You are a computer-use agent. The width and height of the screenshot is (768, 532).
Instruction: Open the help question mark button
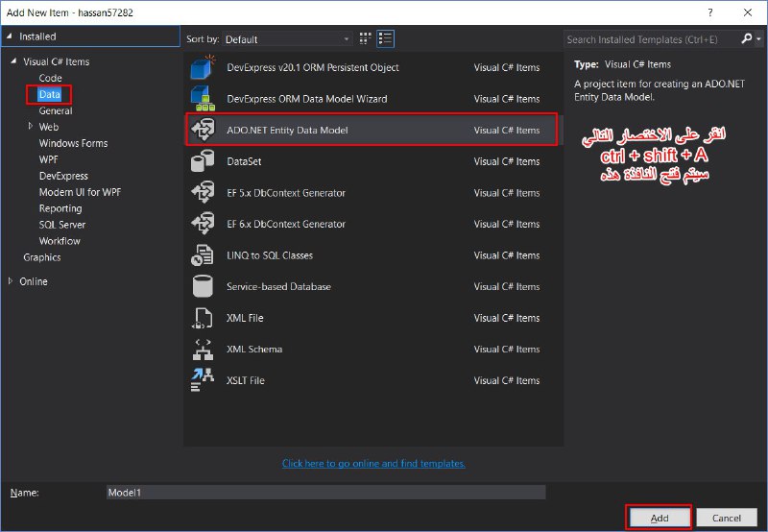710,12
